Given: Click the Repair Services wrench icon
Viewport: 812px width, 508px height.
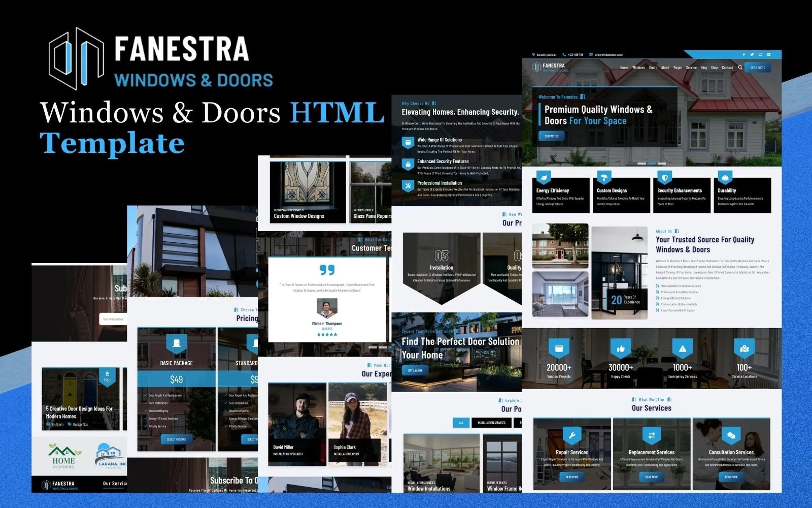Looking at the screenshot, I should [572, 436].
